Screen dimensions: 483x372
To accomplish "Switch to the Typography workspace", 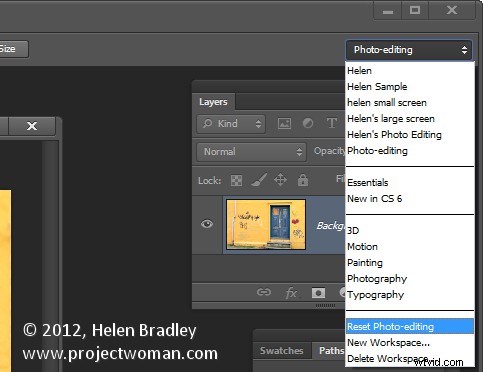I will click(410, 295).
